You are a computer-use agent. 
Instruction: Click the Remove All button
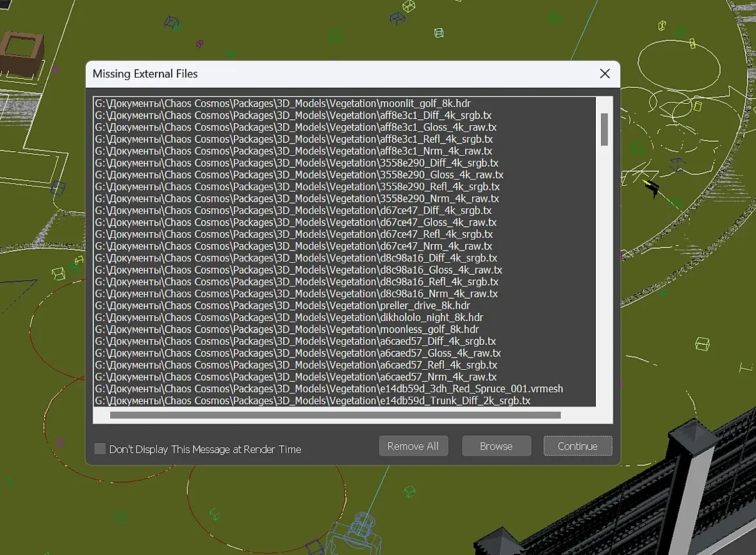pos(413,446)
